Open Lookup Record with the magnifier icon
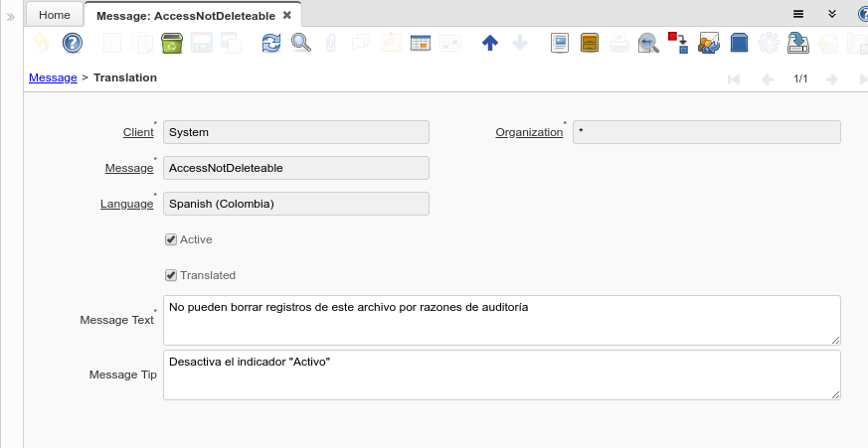This screenshot has height=448, width=868. tap(300, 43)
